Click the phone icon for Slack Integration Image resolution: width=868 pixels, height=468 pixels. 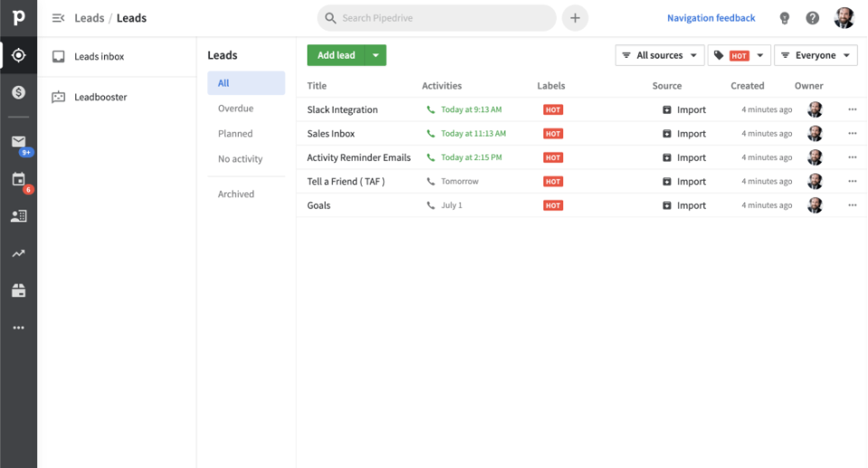pyautogui.click(x=430, y=109)
